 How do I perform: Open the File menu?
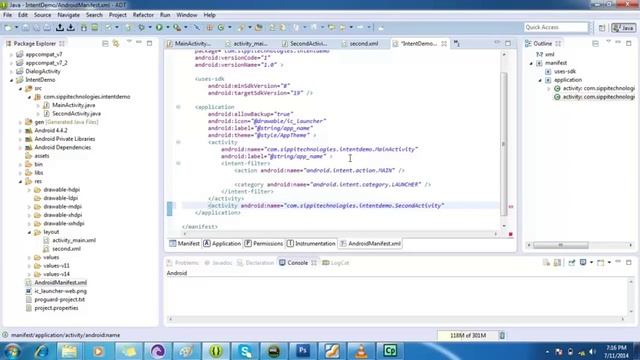pos(7,15)
